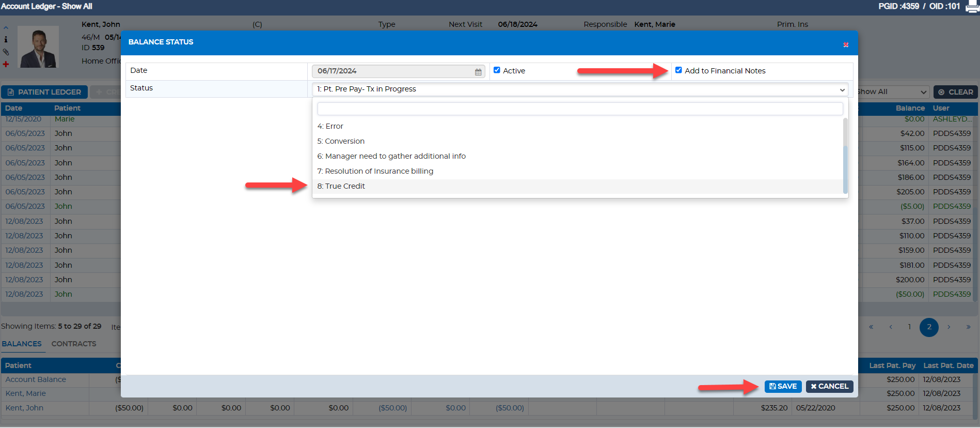Screen dimensions: 980x428
Task: Jump to first page double-arrow icon
Action: click(871, 327)
